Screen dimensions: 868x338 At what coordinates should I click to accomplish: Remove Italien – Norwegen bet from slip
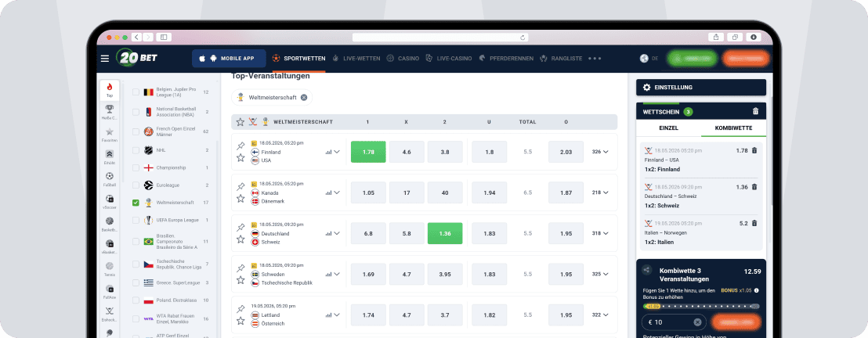pyautogui.click(x=754, y=224)
